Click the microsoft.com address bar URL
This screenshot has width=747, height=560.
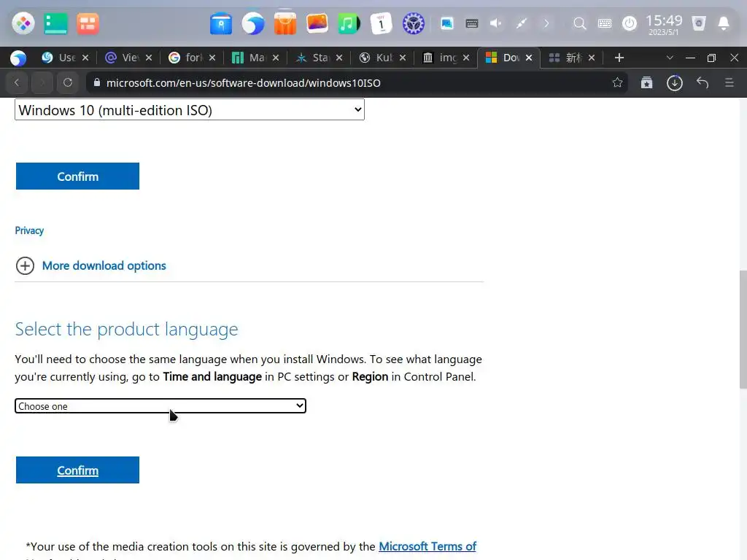click(x=244, y=83)
